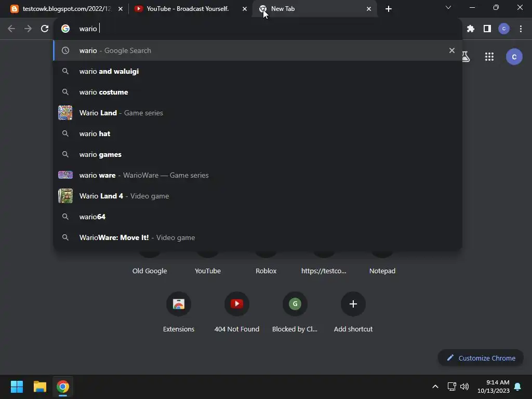
Task: Open the volume tray icon
Action: click(x=464, y=387)
